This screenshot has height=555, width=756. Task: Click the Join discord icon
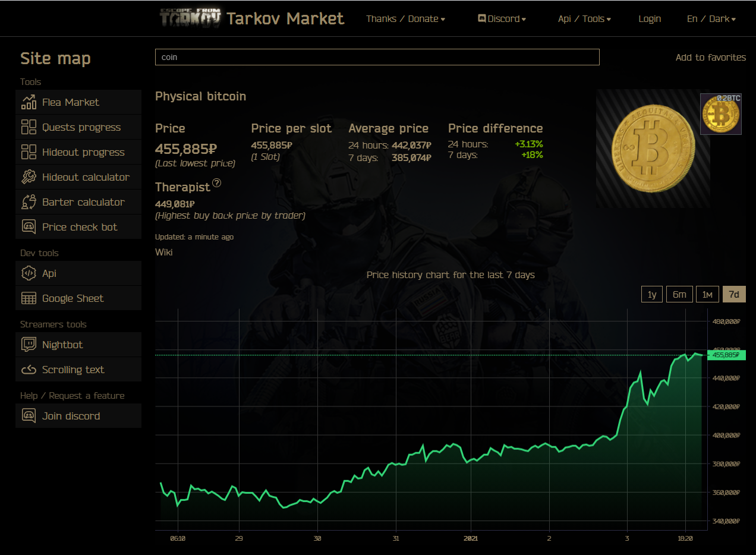(x=29, y=416)
